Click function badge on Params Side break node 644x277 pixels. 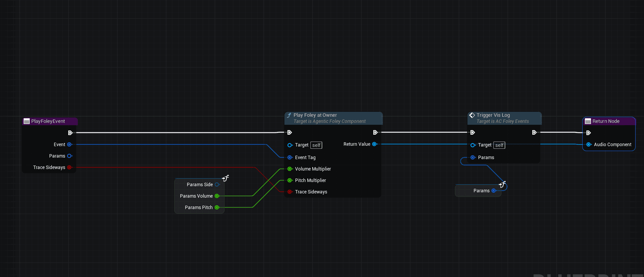click(225, 178)
